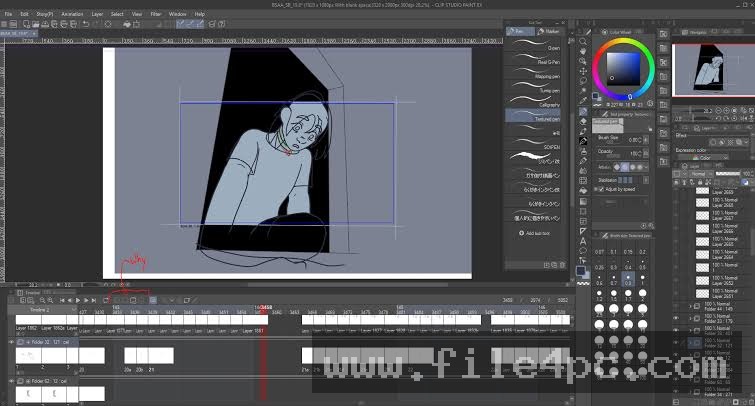Click the Undo icon in command bar

tap(86, 24)
